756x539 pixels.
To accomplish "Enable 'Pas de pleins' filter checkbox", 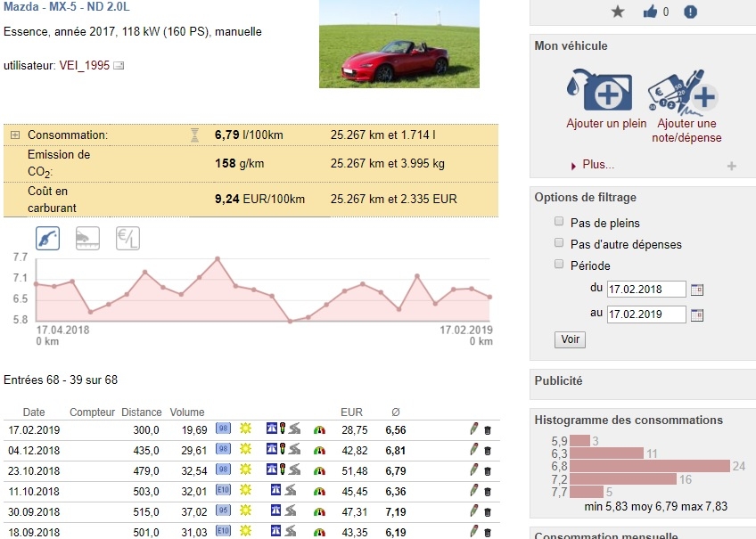I will [x=559, y=222].
